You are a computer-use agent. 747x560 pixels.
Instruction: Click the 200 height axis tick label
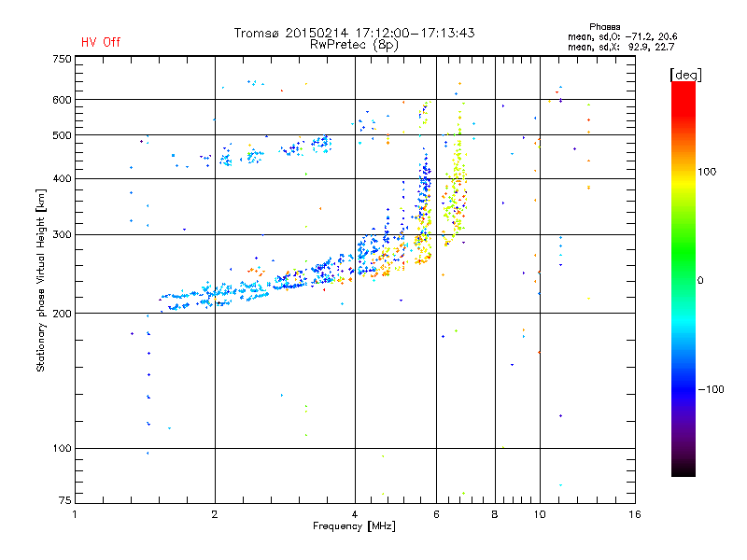62,314
